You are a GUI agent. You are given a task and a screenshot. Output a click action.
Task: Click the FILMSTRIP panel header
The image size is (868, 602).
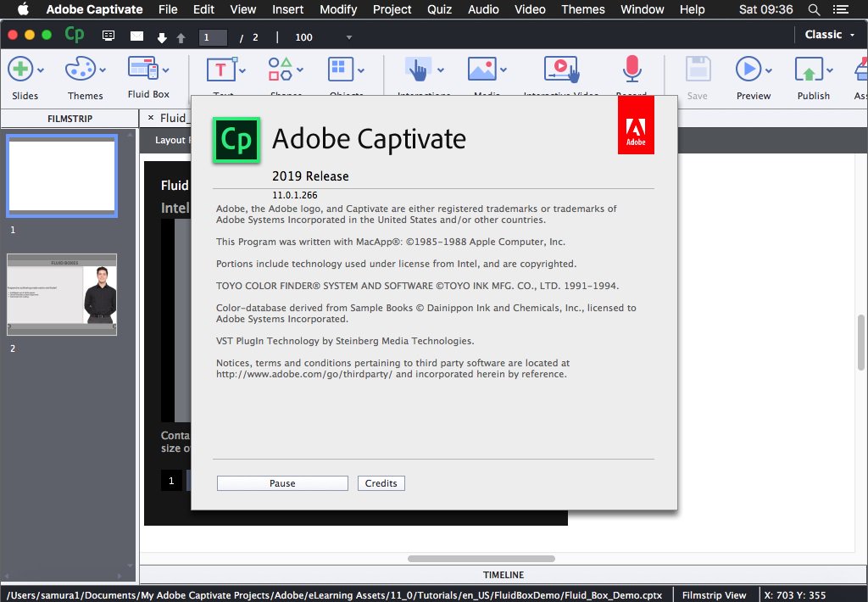pyautogui.click(x=70, y=119)
